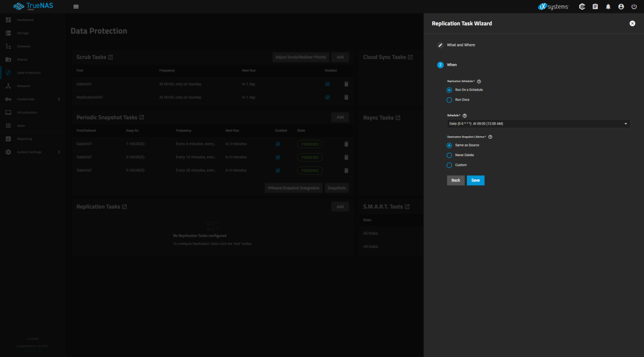The height and width of the screenshot is (357, 644).
Task: Open Rsync Tasks external link icon
Action: [398, 118]
